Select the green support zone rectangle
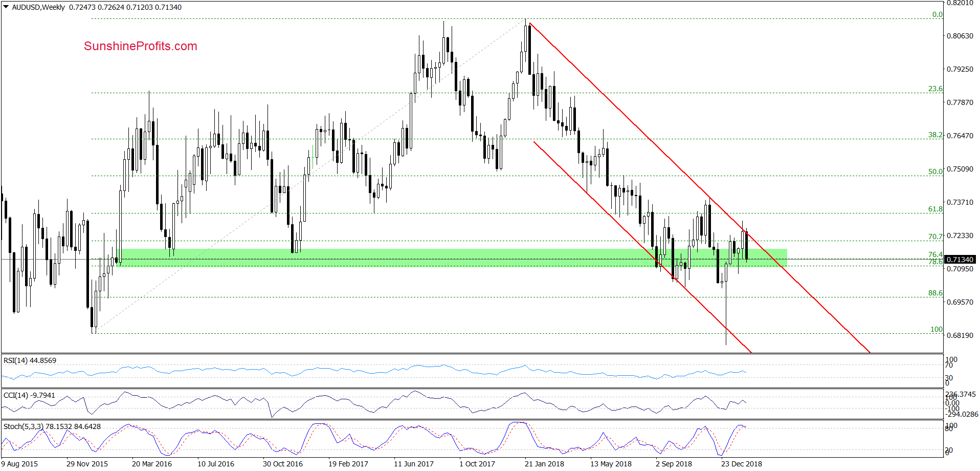Screen dimensions: 980x471 (452, 258)
